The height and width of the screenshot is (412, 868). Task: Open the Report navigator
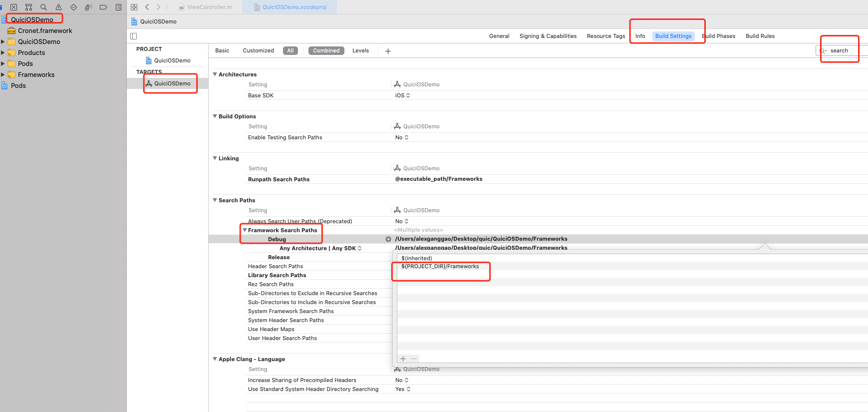coord(118,7)
